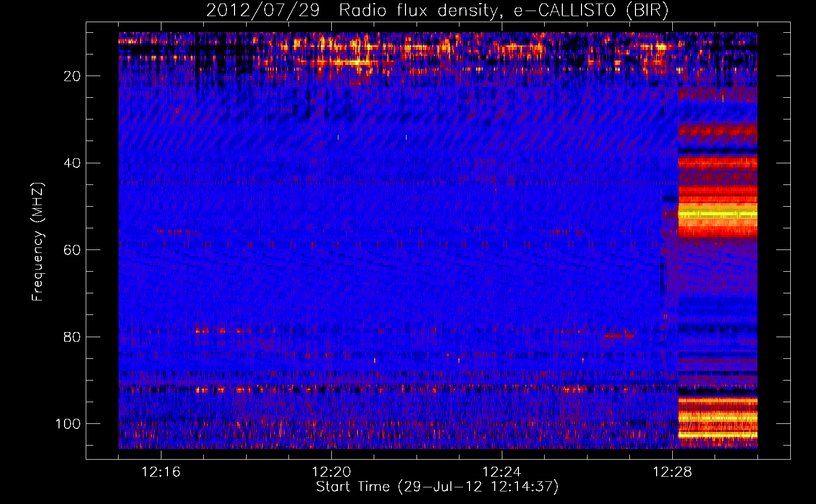
Task: Click the bright yellow burst band near 52 MHz
Action: tap(718, 214)
